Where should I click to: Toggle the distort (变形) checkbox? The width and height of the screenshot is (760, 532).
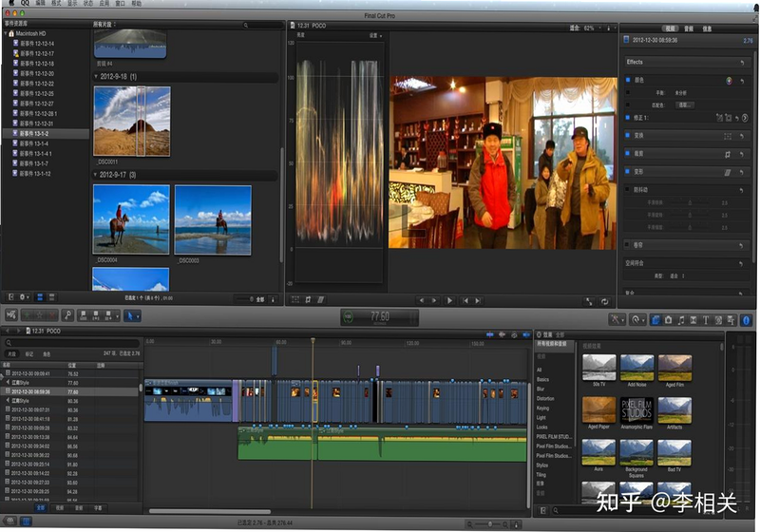[628, 171]
